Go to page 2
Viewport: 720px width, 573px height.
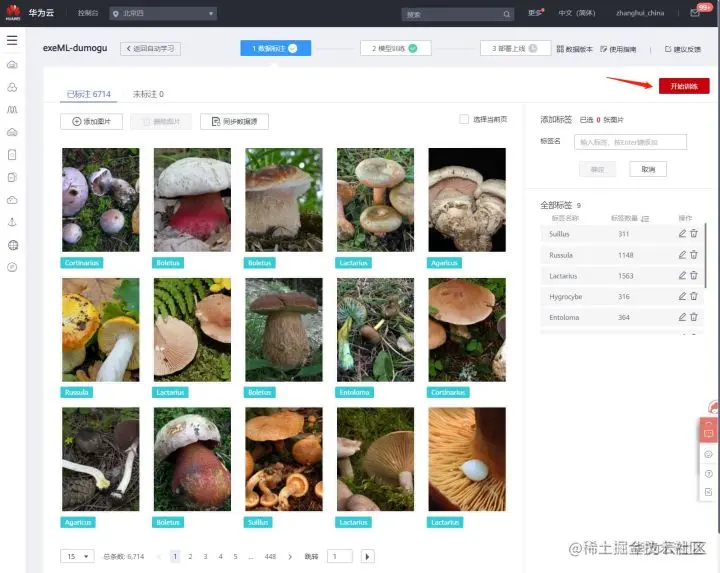(x=190, y=556)
